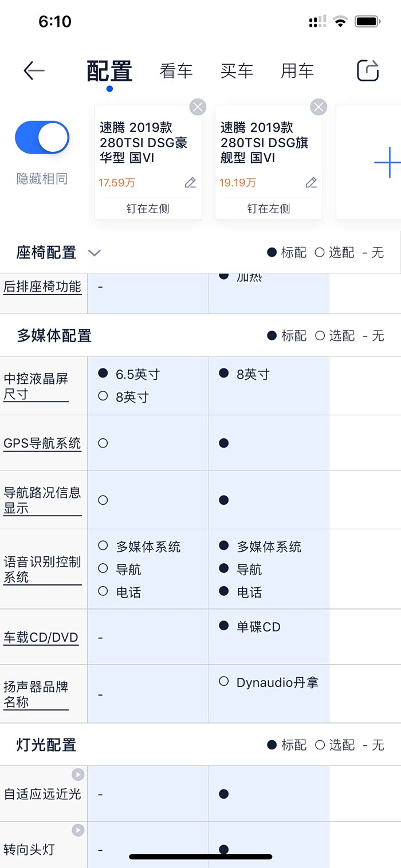The width and height of the screenshot is (401, 868).
Task: Remove the 280TSI DSG豪华型 car card
Action: pos(198,107)
